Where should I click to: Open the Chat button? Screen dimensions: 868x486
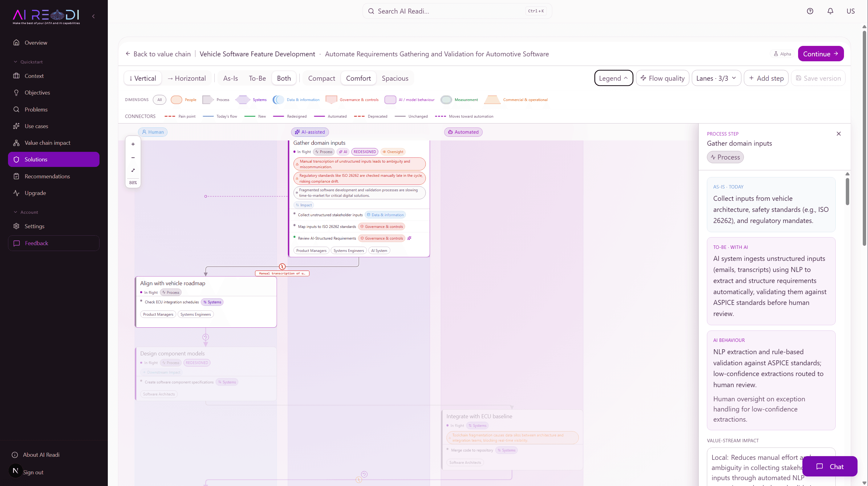829,467
